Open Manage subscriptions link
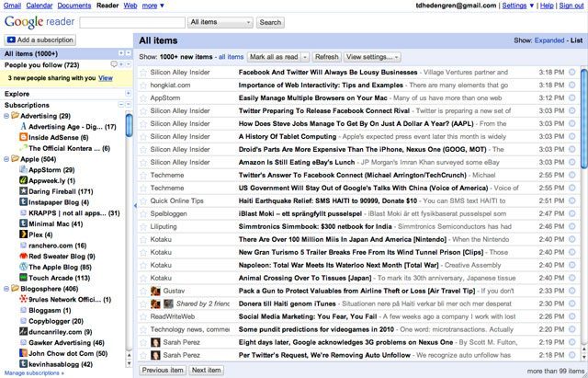The image size is (588, 378). point(34,373)
